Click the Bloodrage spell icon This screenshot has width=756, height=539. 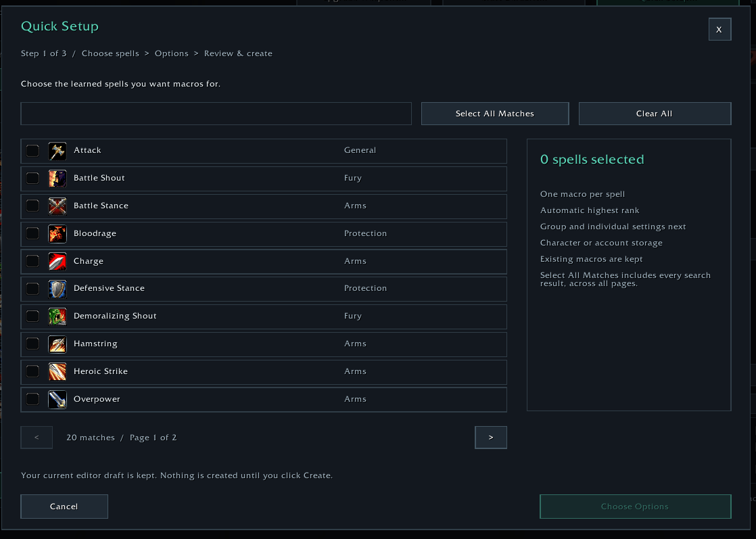(x=57, y=234)
